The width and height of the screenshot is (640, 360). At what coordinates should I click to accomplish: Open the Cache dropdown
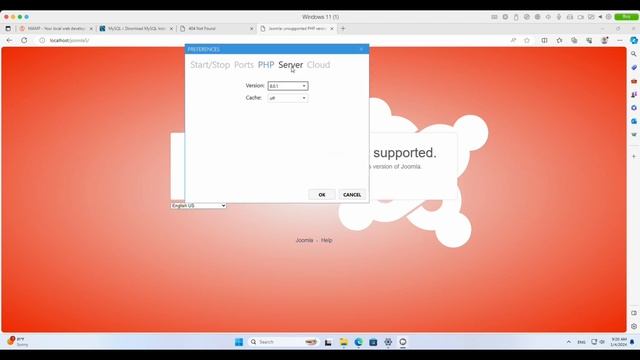click(x=288, y=98)
